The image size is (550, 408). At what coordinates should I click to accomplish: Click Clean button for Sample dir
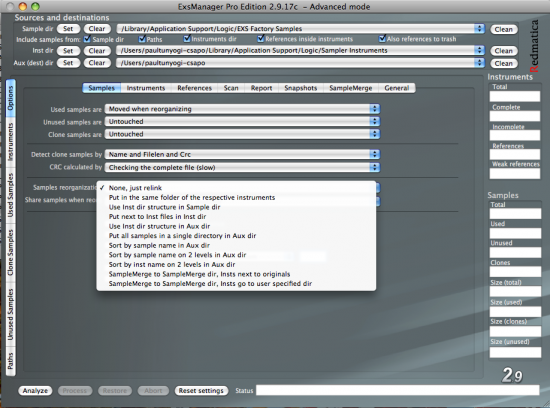pos(504,29)
